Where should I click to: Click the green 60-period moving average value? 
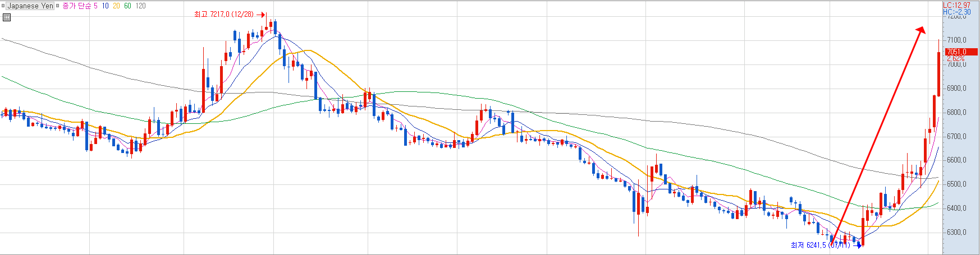point(127,6)
